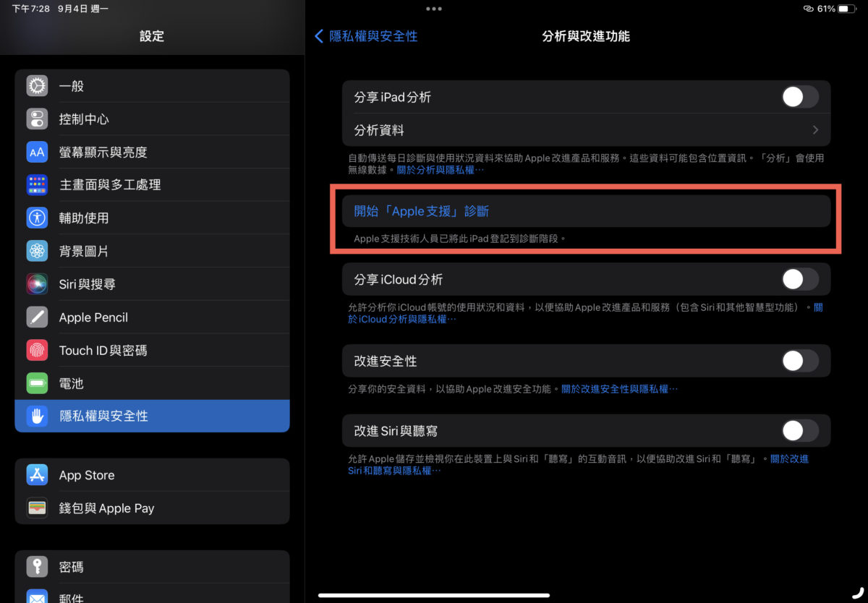Tap the Wallpaper (背景圖片) flower icon
The width and height of the screenshot is (868, 603).
37,251
